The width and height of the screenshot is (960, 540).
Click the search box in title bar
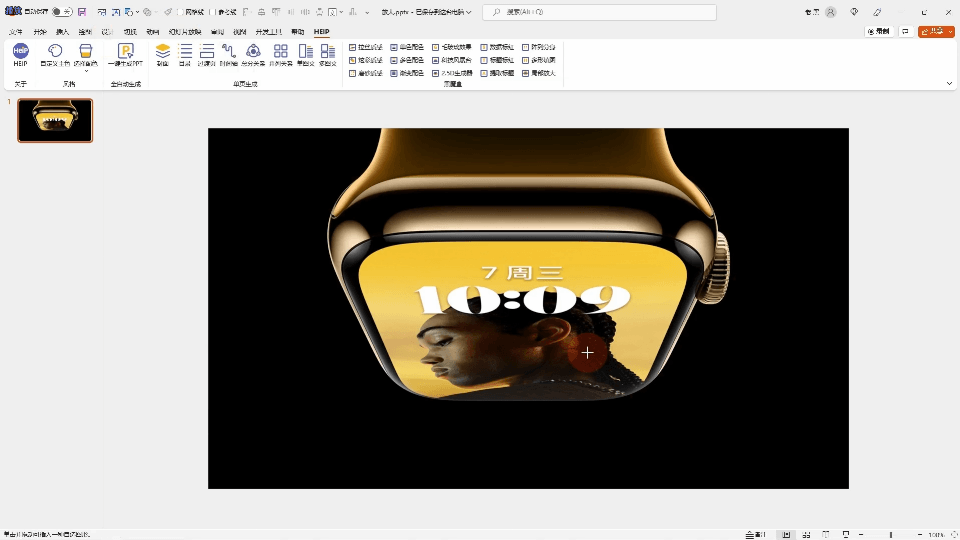pos(599,12)
